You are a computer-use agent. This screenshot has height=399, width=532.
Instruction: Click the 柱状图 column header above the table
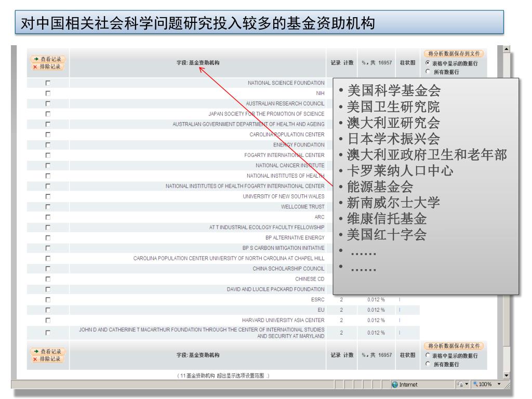tap(407, 63)
